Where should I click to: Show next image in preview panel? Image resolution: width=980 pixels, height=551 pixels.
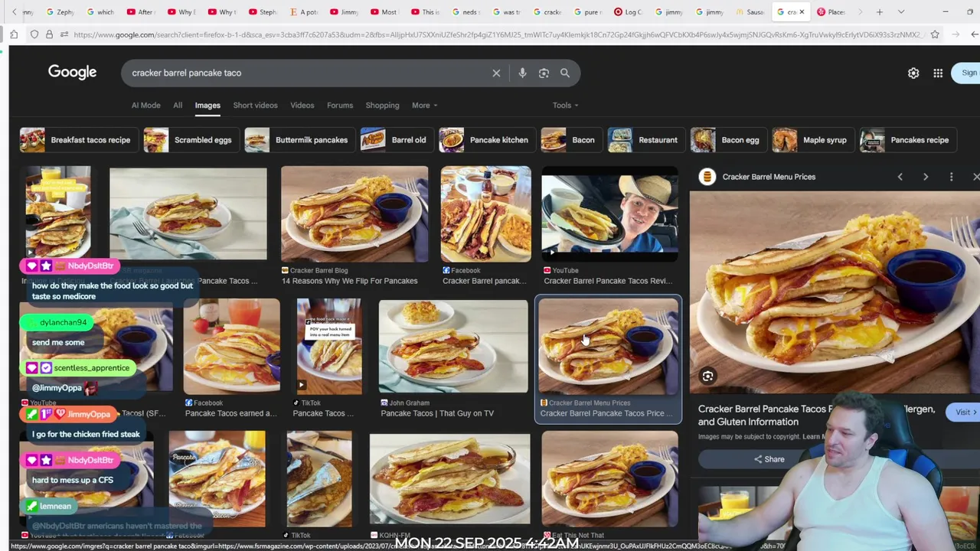(926, 177)
